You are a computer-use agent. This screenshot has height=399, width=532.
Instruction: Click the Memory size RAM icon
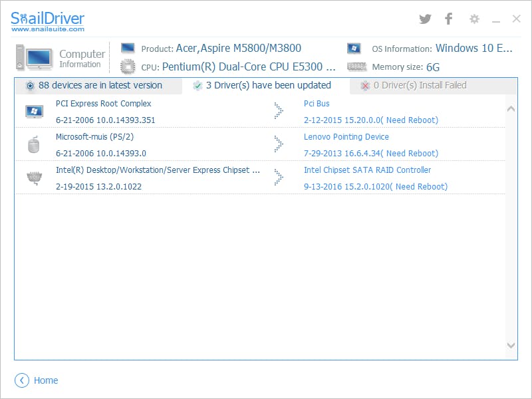point(356,66)
